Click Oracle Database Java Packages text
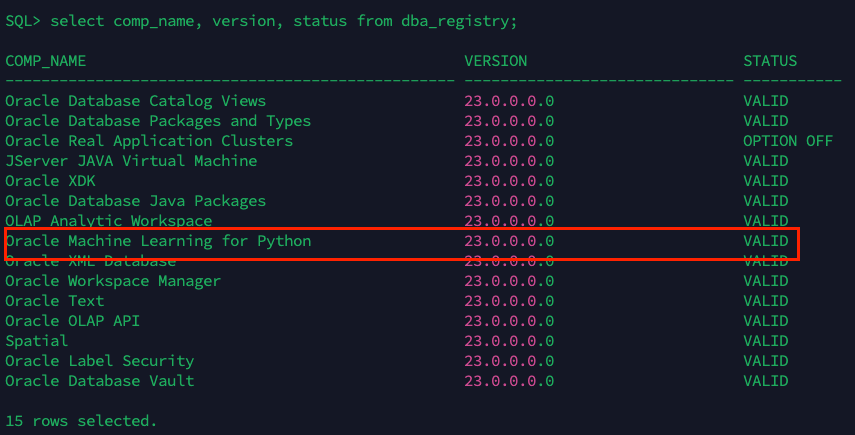This screenshot has height=435, width=855. (x=135, y=201)
